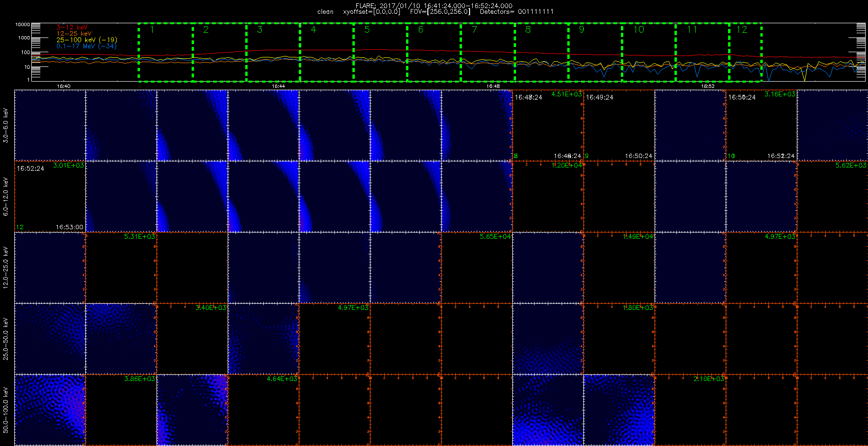This screenshot has width=868, height=446.
Task: Click the 25.0-50.0 keV row label
Action: [6, 339]
